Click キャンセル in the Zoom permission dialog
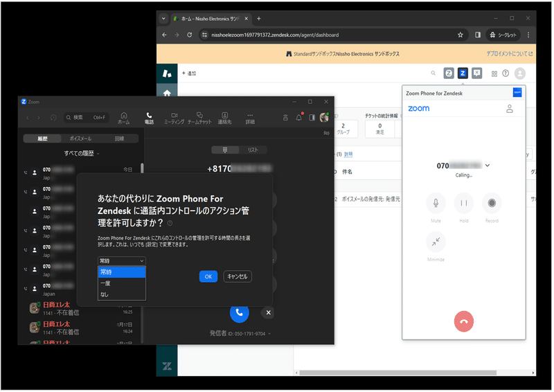 [x=238, y=277]
